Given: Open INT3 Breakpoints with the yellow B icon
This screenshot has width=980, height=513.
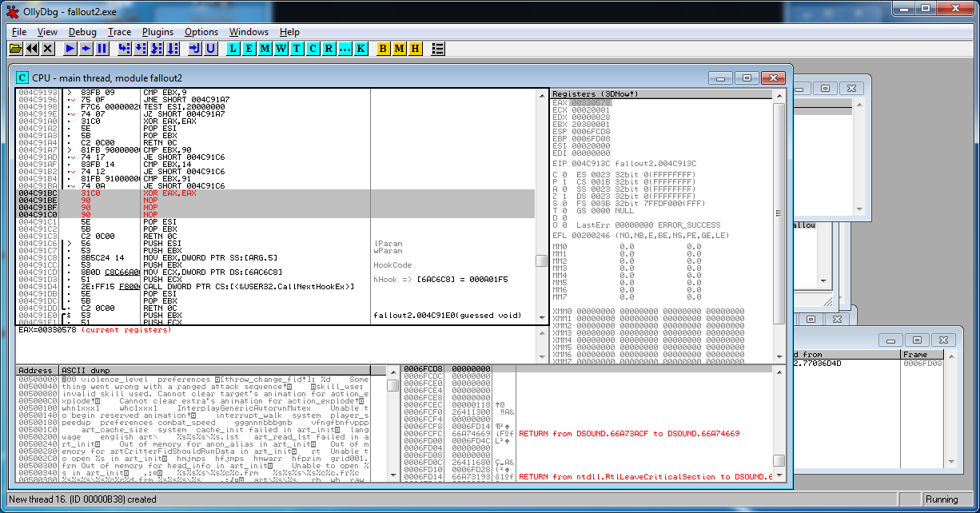Looking at the screenshot, I should pyautogui.click(x=383, y=49).
